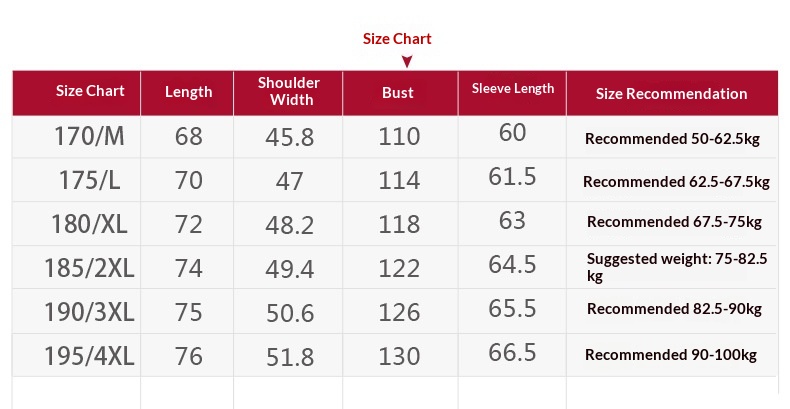
Task: Click the Recommended 90-100kg text
Action: click(671, 355)
